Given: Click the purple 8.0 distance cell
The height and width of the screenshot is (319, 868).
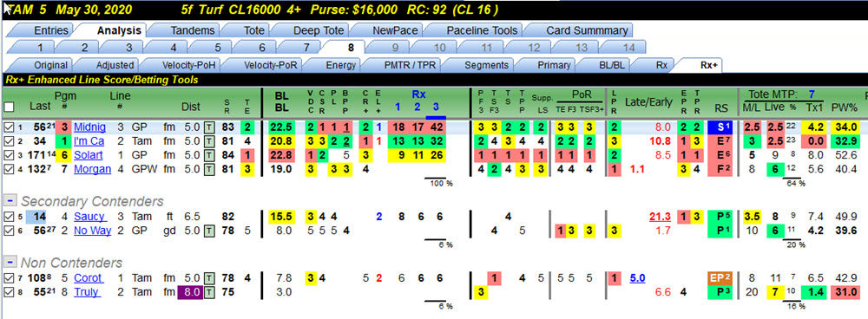Looking at the screenshot, I should pos(190,291).
